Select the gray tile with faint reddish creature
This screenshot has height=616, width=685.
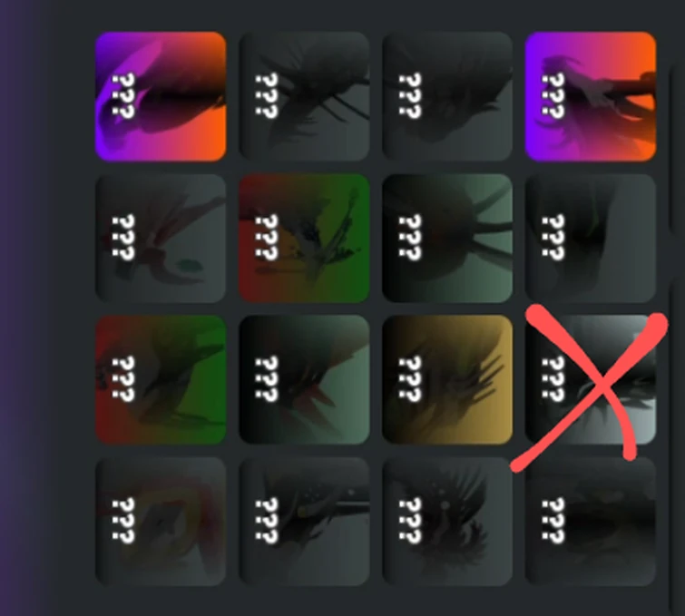(x=161, y=238)
